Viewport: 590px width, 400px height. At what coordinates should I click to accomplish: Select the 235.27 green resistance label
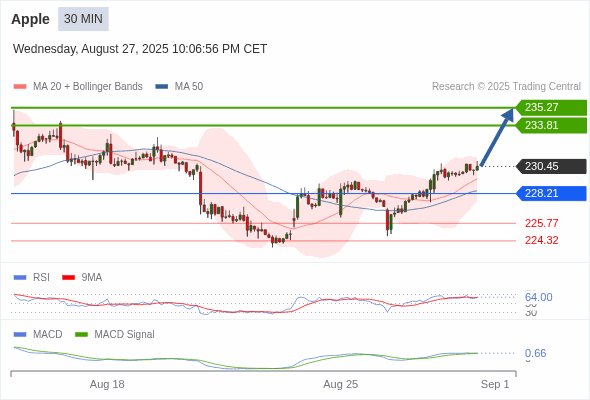pos(551,107)
